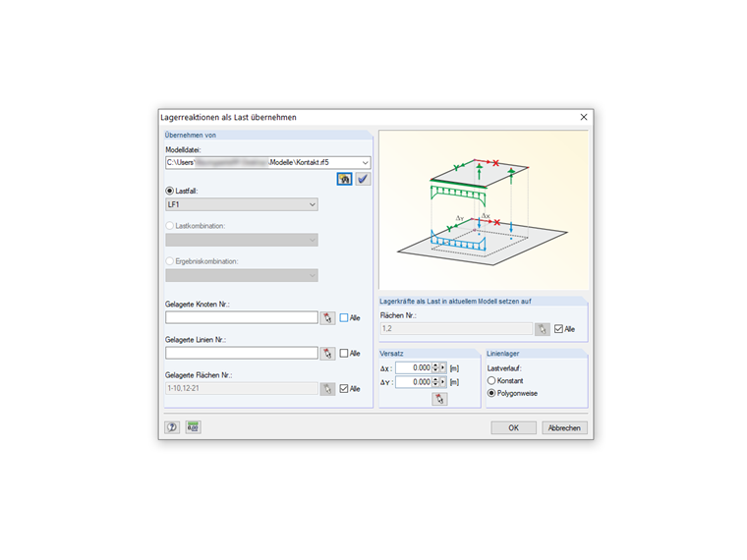Viewport: 747px width, 560px height.
Task: Open the ΔY value flyout arrow
Action: tap(443, 382)
